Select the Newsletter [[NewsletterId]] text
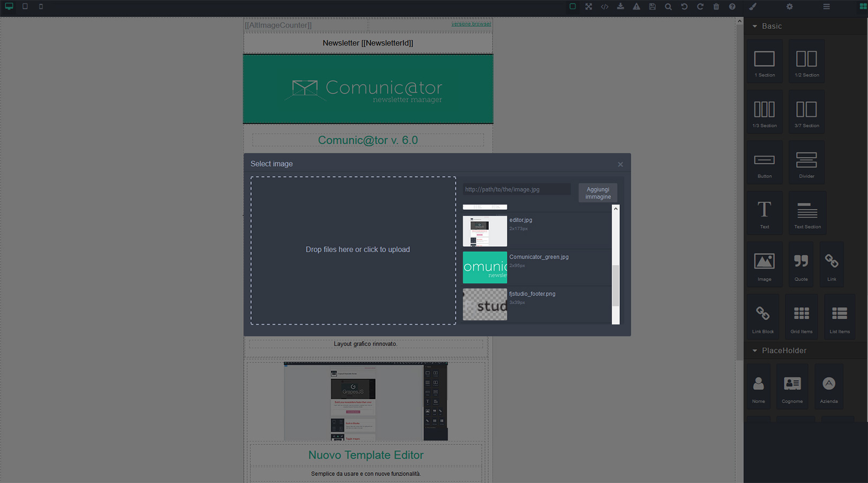This screenshot has height=483, width=868. point(368,43)
